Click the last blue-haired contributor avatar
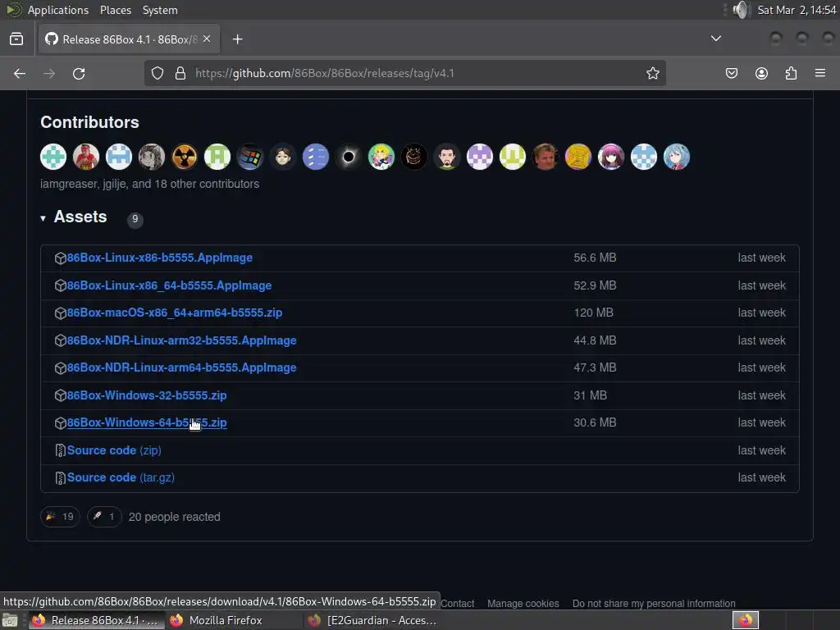 tap(677, 157)
